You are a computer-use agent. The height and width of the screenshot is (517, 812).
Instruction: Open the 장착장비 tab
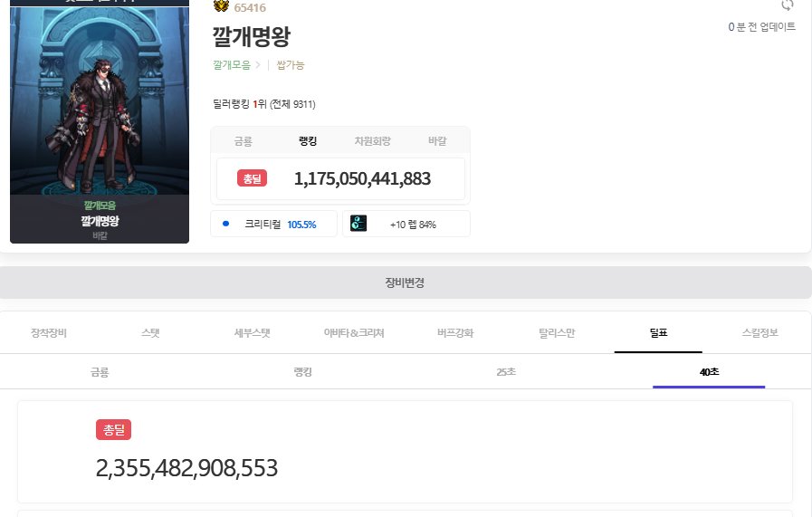point(49,332)
